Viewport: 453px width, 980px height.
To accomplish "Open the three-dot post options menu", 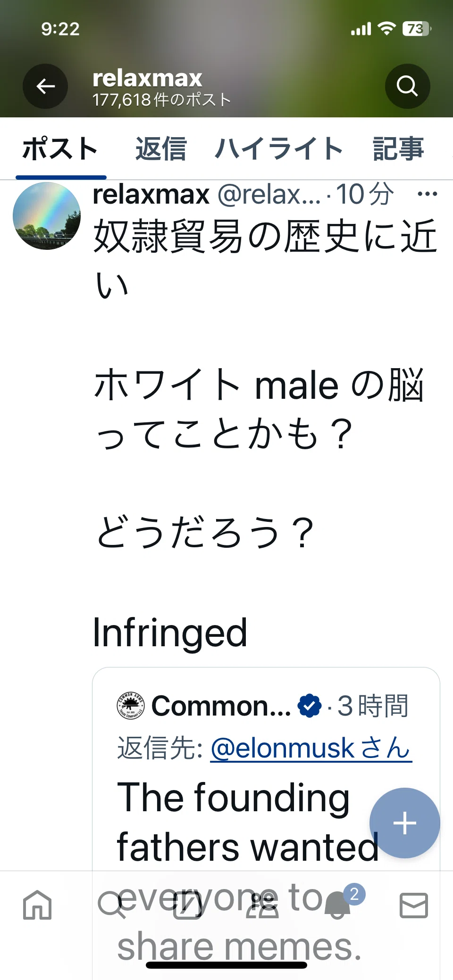I will pos(428,194).
